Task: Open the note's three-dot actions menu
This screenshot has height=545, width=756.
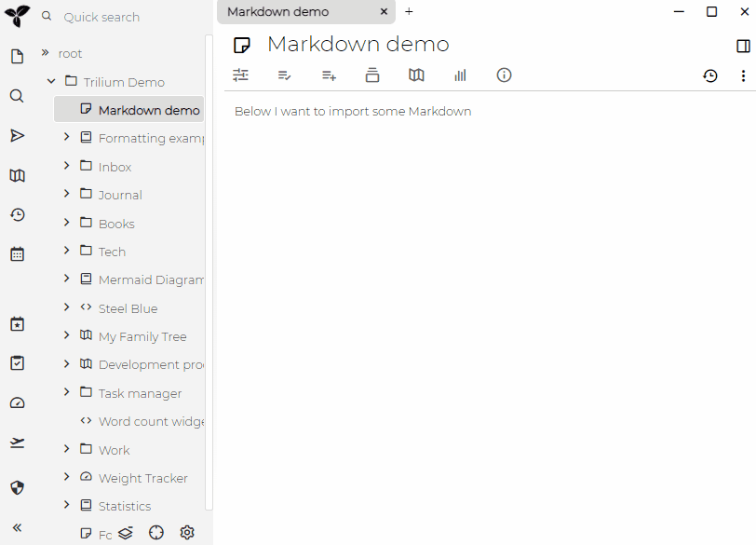Action: [743, 75]
